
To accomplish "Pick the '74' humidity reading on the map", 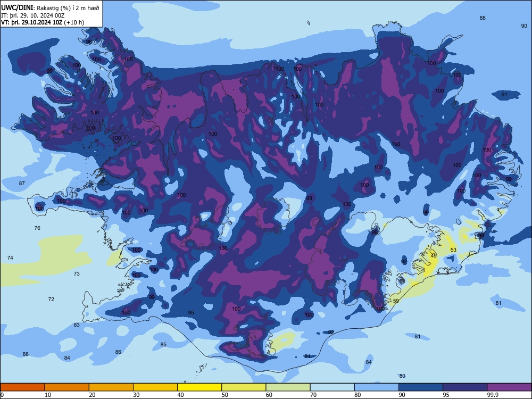I will coord(10,258).
